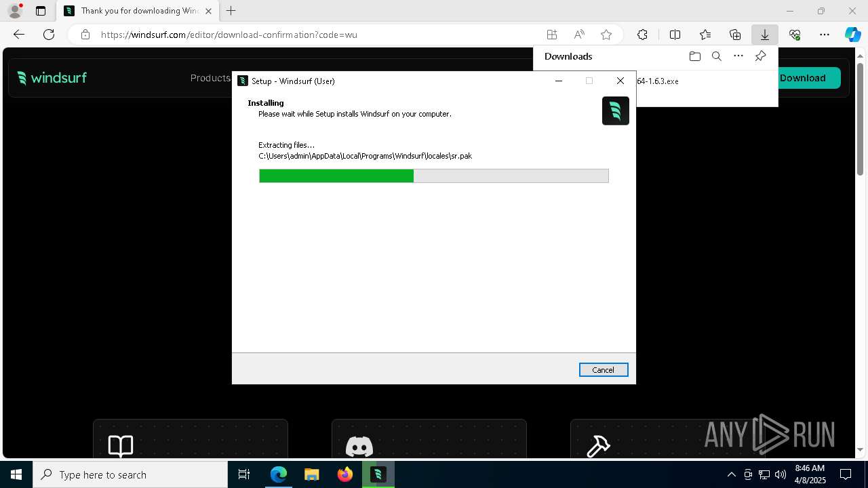
Task: Click the browser back arrow
Action: click(19, 35)
